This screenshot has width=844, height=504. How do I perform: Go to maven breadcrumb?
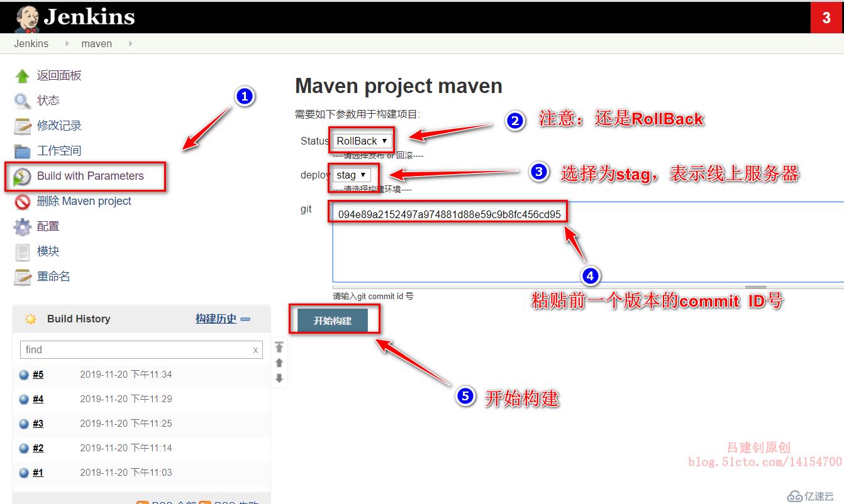point(97,44)
